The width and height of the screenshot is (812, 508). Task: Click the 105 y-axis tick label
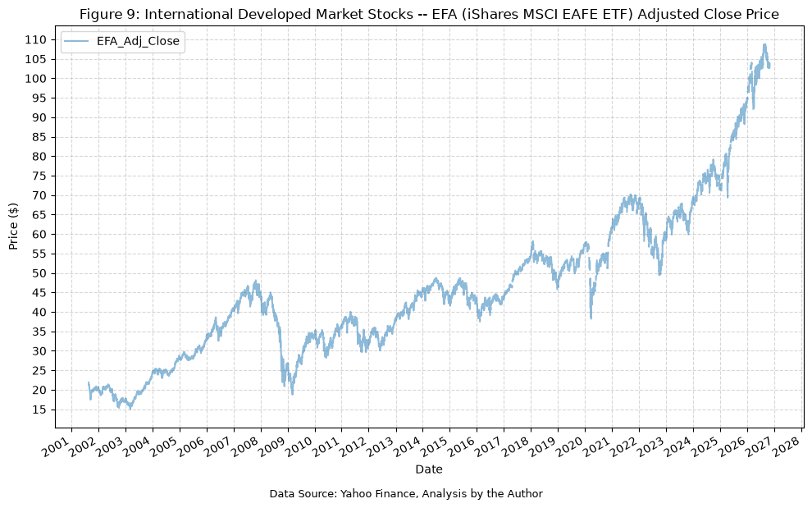(35, 59)
